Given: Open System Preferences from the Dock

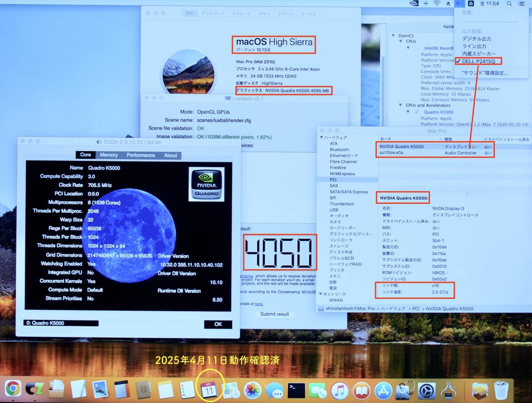Looking at the screenshot, I should pyautogui.click(x=426, y=390).
